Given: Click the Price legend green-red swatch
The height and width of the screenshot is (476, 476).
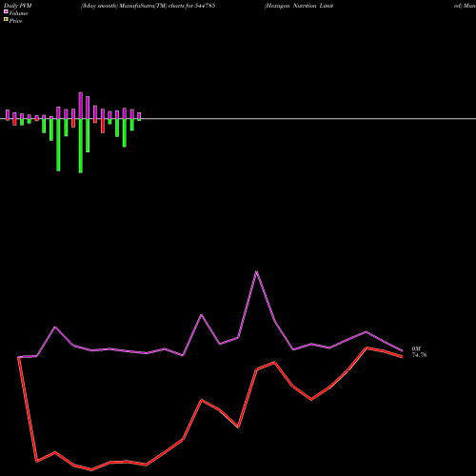Looking at the screenshot, I should [6, 20].
